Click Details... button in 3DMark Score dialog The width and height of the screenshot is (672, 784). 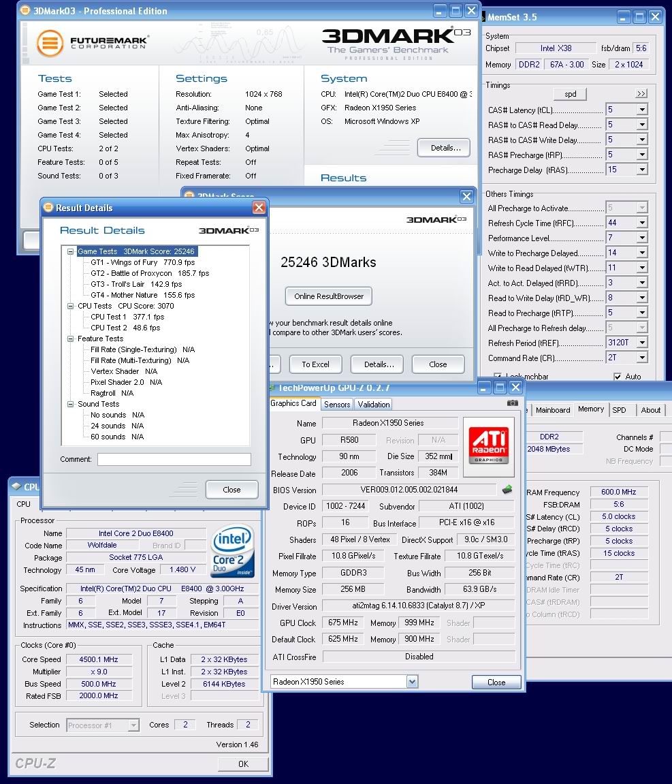point(379,364)
